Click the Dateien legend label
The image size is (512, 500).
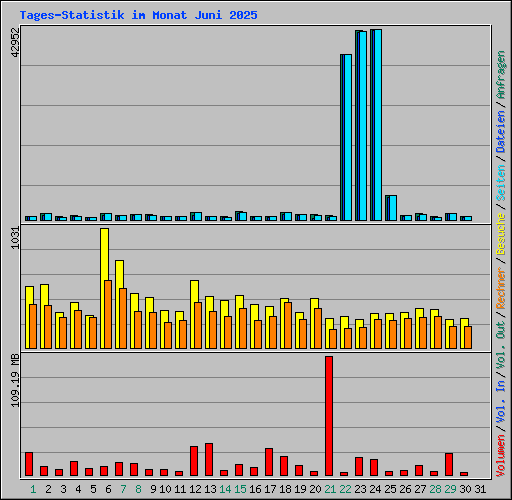(x=501, y=131)
